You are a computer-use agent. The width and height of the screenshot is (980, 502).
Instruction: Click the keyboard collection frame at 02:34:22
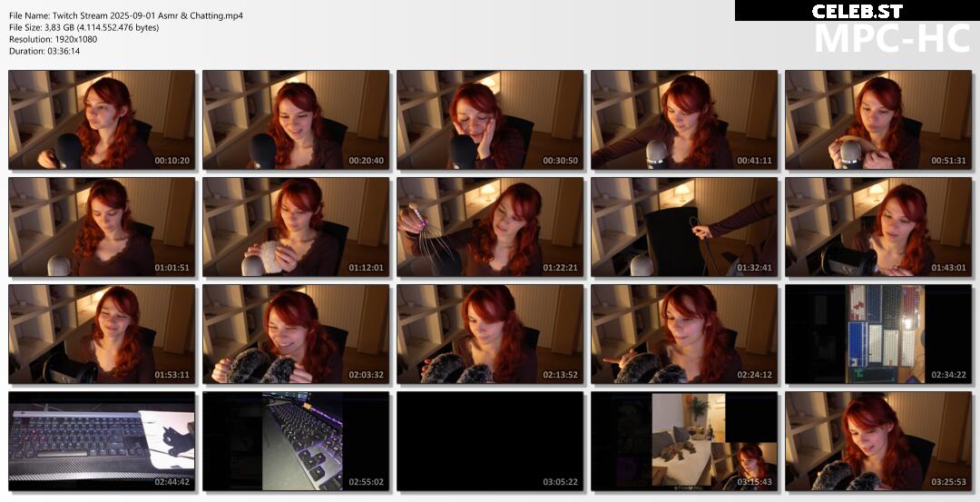point(878,334)
